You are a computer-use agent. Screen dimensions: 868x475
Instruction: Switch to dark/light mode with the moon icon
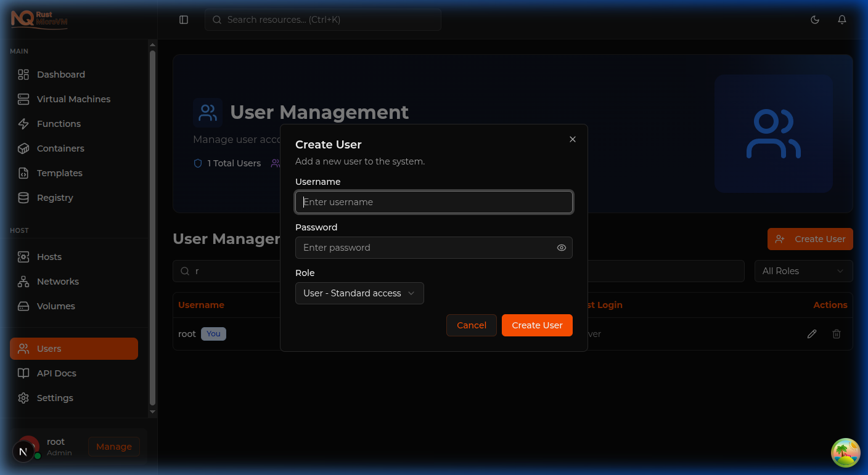(815, 19)
